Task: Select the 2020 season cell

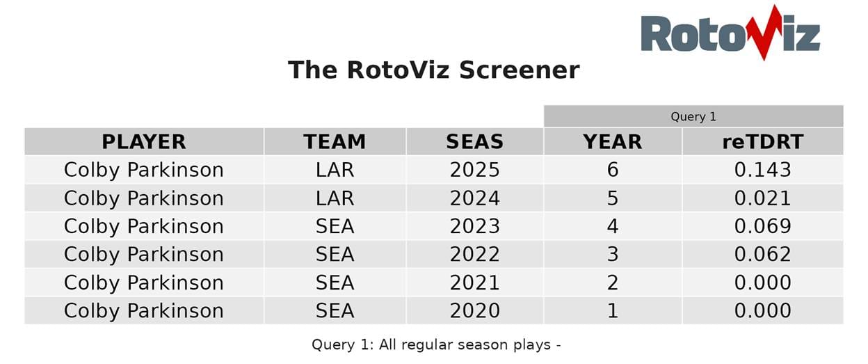Action: (474, 310)
